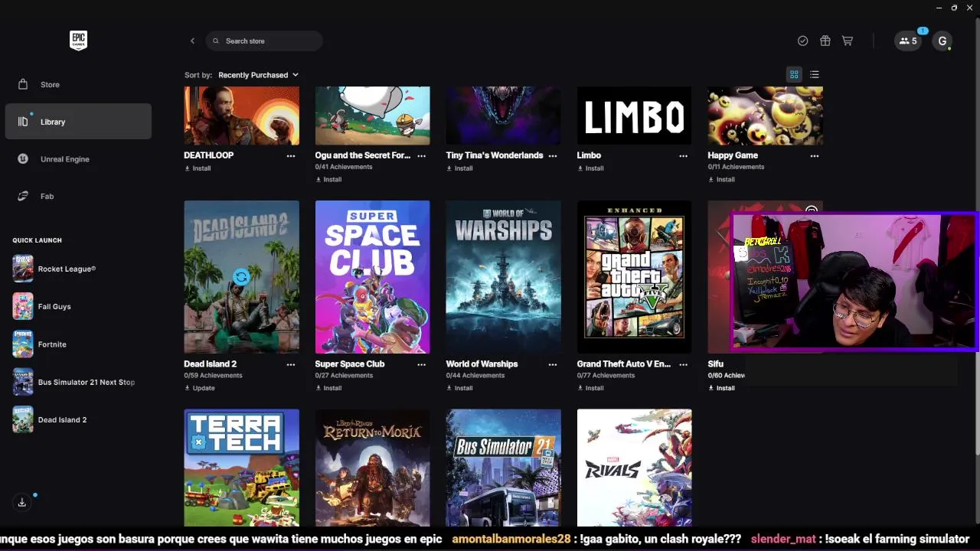Open the Super Space Club cover thumbnail
This screenshot has width=980, height=551.
click(x=372, y=277)
